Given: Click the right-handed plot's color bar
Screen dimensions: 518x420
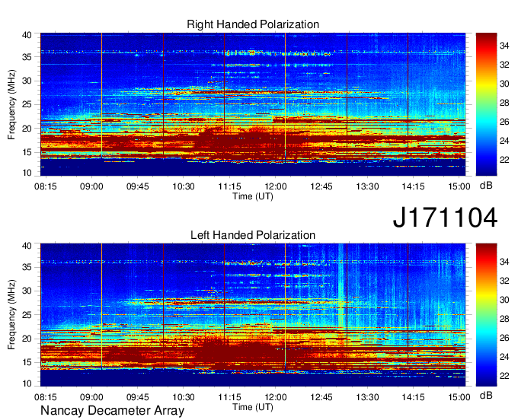Looking at the screenshot, I should click(486, 104).
